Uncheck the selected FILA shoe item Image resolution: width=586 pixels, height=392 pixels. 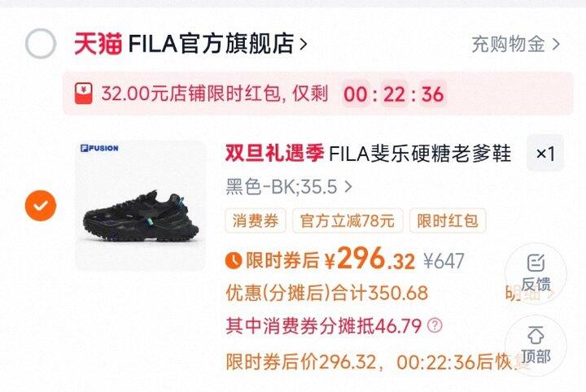click(x=41, y=205)
